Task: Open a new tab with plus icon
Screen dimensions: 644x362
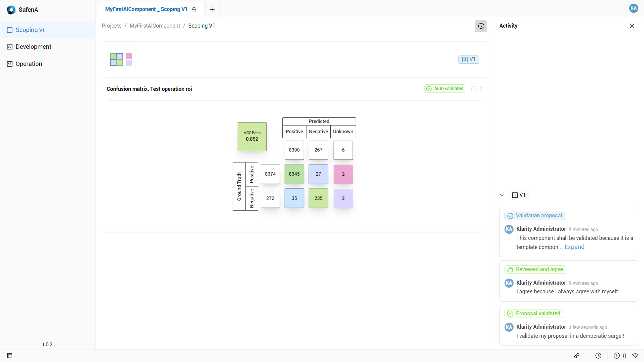Action: pos(212,9)
